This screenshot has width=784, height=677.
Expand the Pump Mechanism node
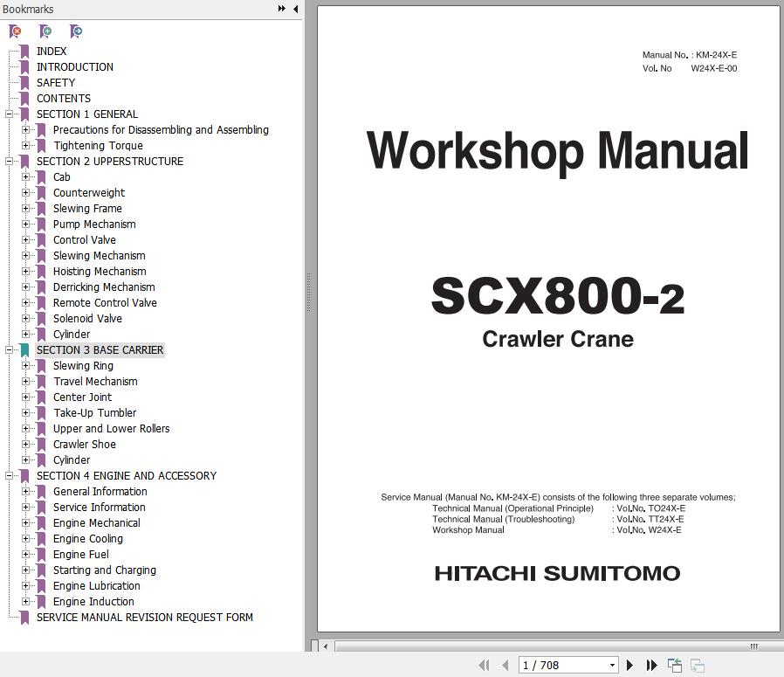coord(25,225)
